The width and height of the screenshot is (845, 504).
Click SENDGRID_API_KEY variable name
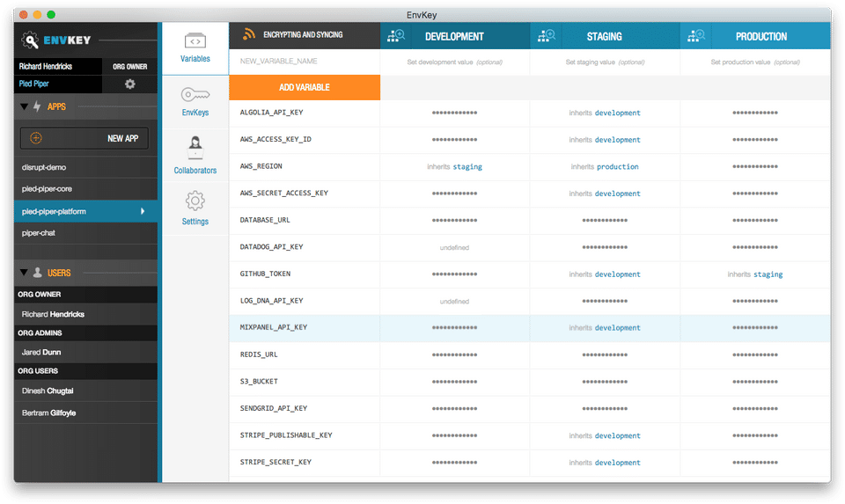274,409
